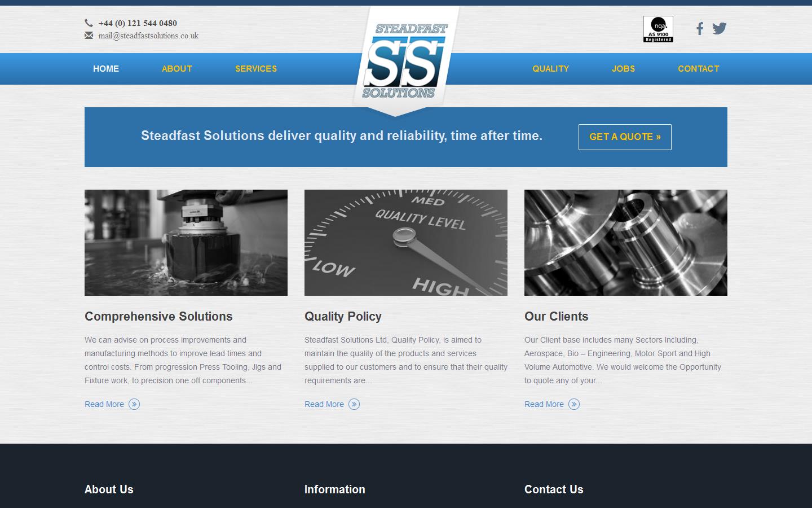Click the GET A QUOTE button

pyautogui.click(x=624, y=137)
